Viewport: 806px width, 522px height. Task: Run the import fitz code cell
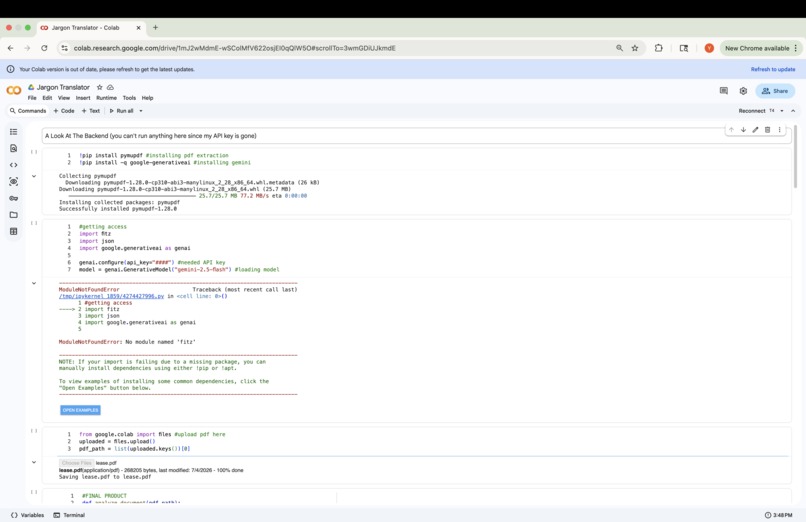(x=34, y=223)
